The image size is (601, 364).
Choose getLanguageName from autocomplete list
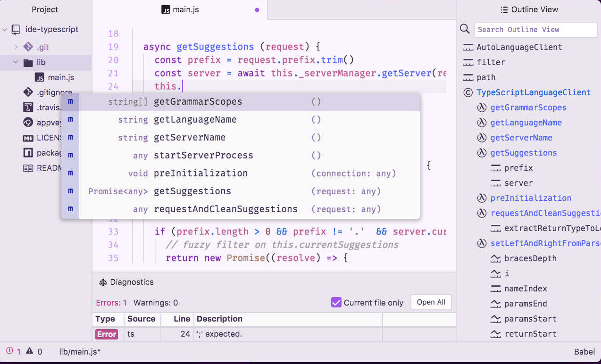241,120
